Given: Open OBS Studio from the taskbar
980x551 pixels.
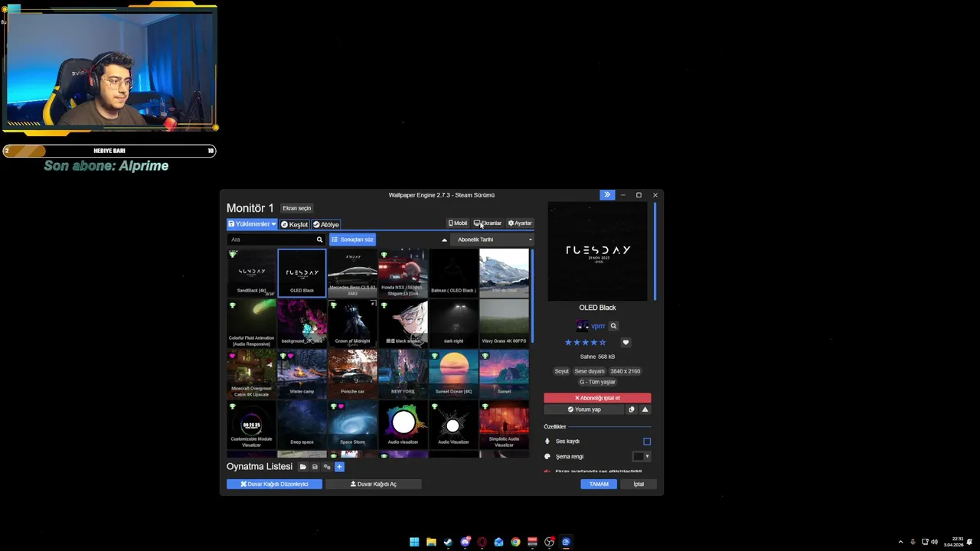Looking at the screenshot, I should [549, 542].
